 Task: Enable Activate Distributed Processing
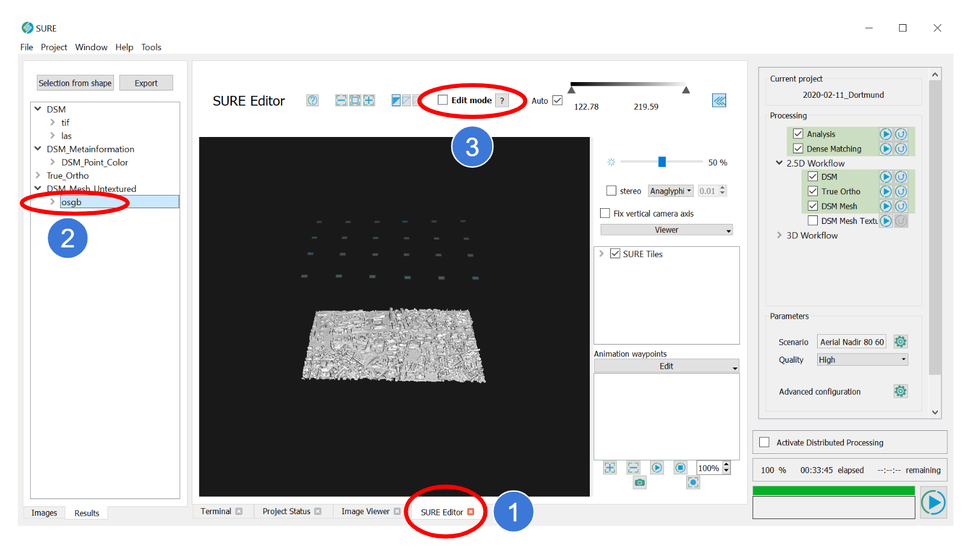[x=764, y=442]
